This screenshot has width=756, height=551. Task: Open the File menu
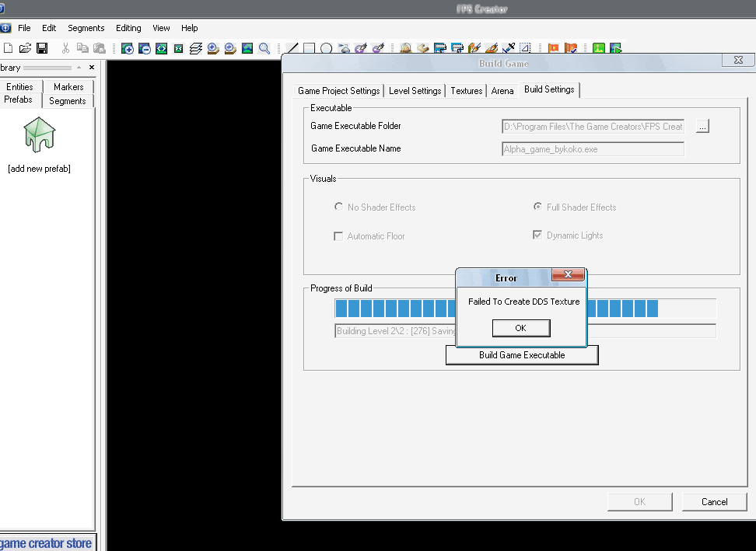(24, 28)
